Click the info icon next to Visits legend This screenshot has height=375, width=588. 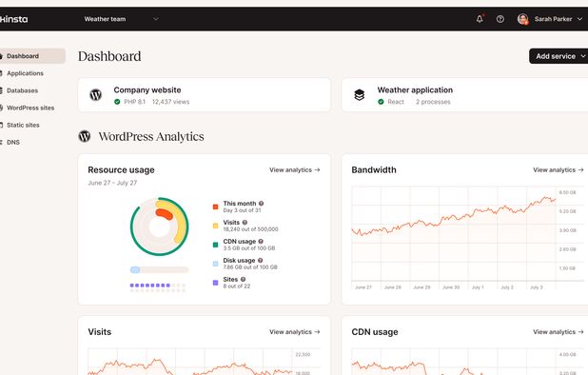[245, 222]
